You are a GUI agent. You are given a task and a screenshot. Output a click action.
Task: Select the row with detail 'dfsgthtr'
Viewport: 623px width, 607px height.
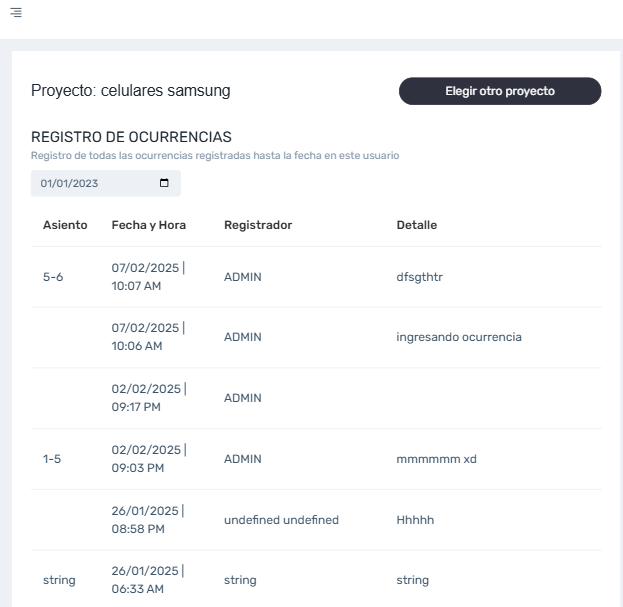(x=419, y=277)
